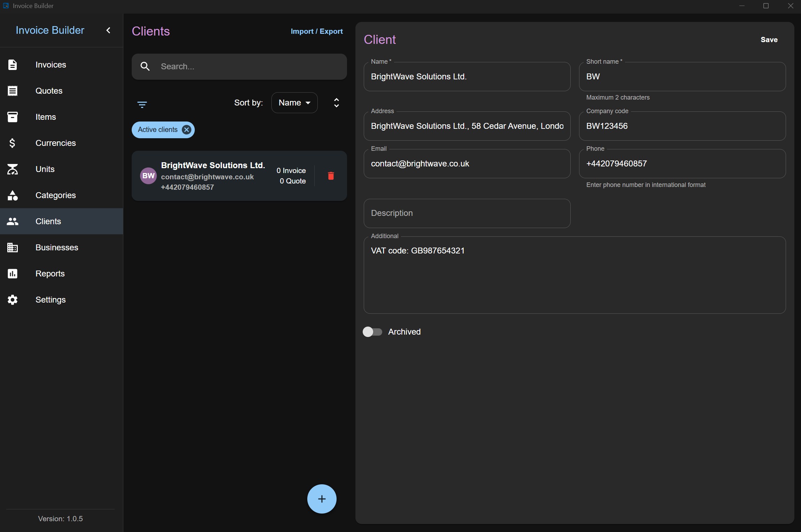
Task: Select the BrightWave Solutions Ltd. client card name
Action: tap(213, 165)
